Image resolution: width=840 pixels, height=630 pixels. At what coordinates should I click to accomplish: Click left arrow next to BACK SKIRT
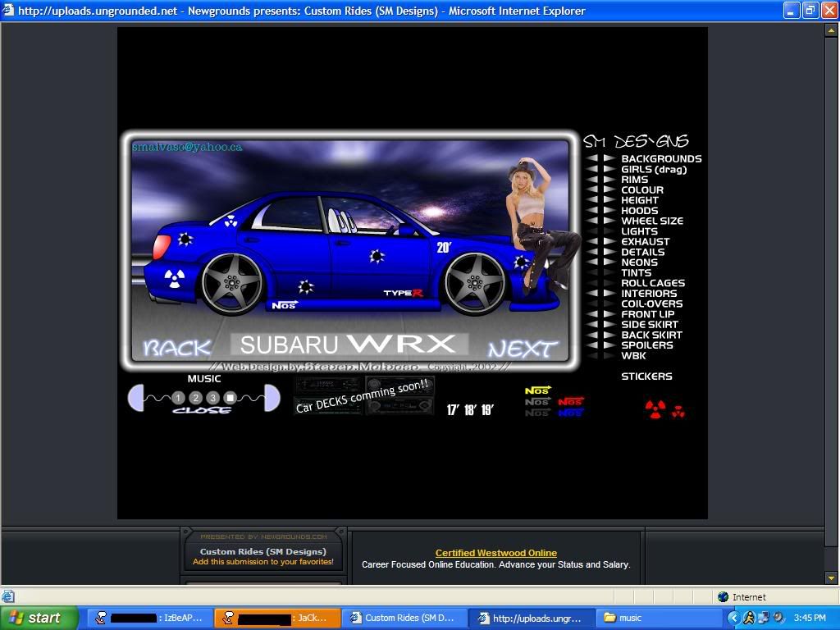coord(592,335)
